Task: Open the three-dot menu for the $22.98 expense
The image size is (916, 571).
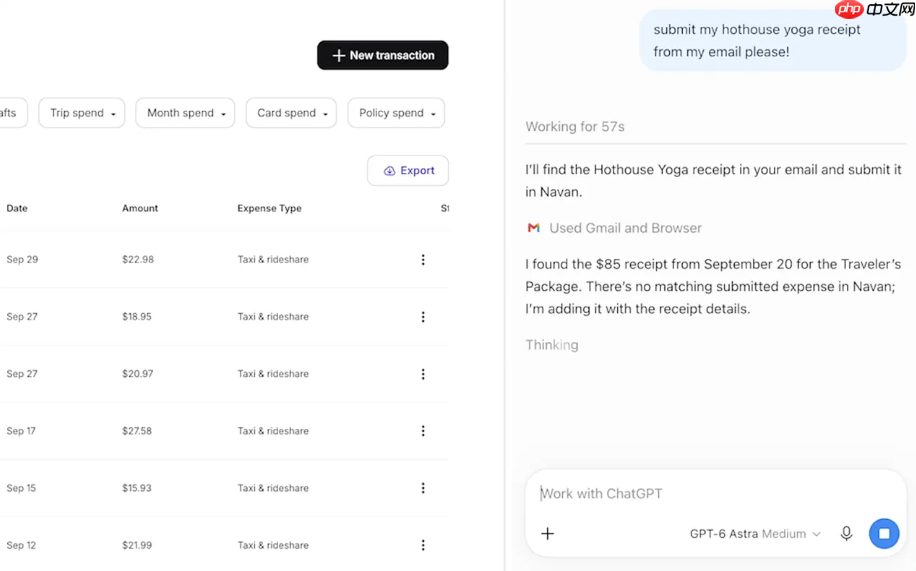Action: point(423,259)
